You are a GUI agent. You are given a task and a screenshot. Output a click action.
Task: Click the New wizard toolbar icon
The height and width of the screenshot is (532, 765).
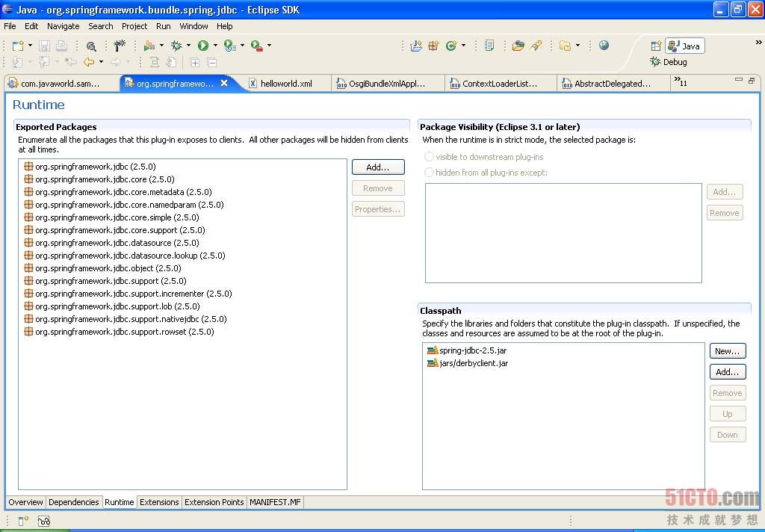click(18, 46)
